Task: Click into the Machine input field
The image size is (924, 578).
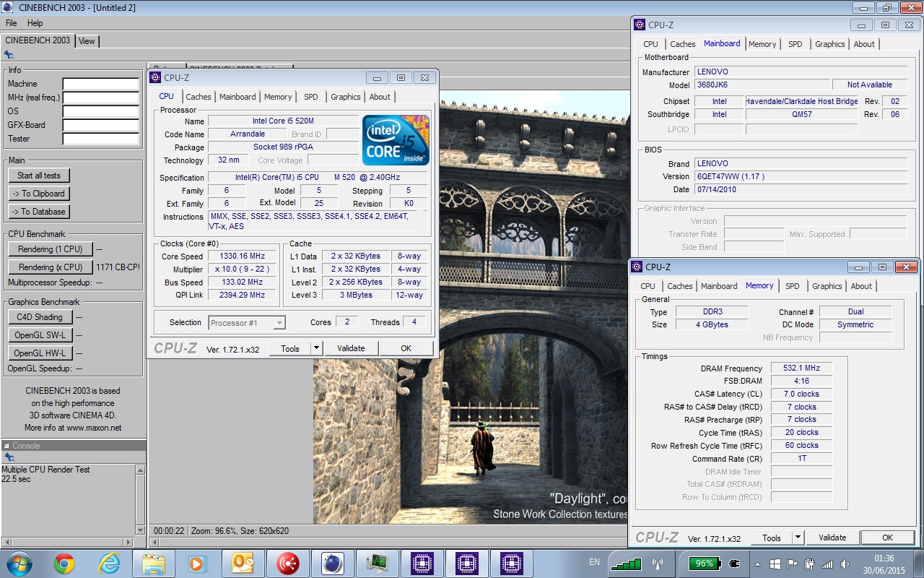Action: point(101,85)
